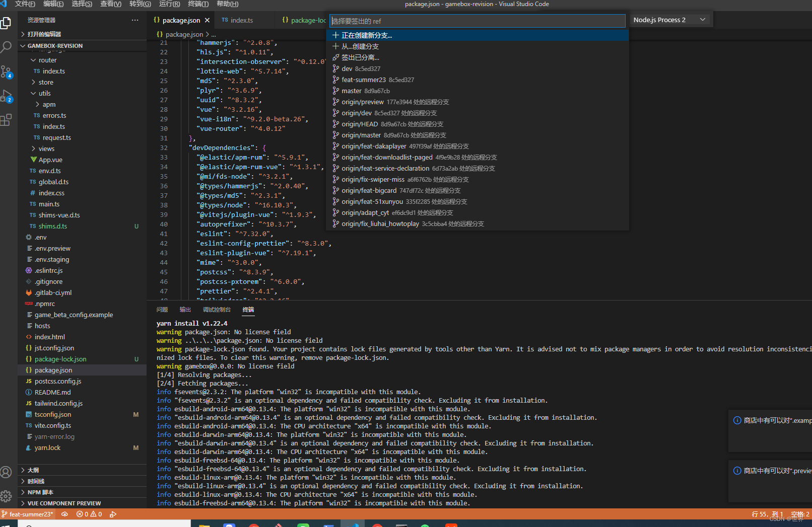Open request.ts file in utils
Image resolution: width=812 pixels, height=527 pixels.
click(56, 137)
